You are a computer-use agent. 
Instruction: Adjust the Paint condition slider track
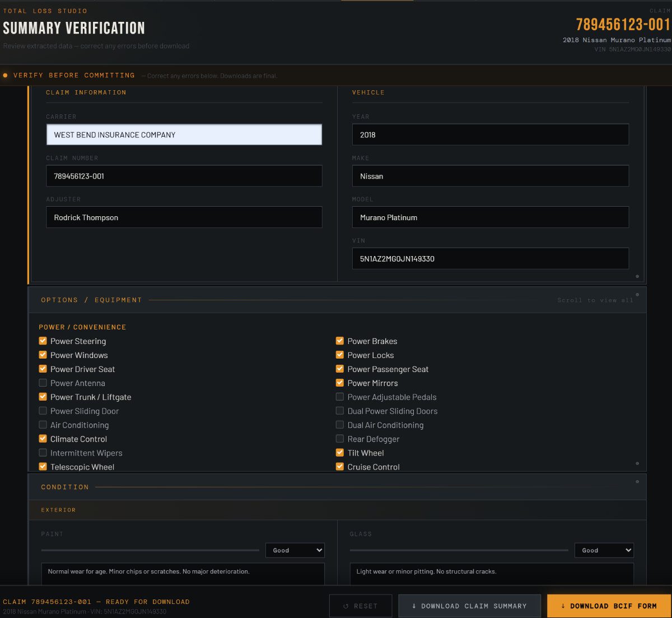tap(151, 550)
